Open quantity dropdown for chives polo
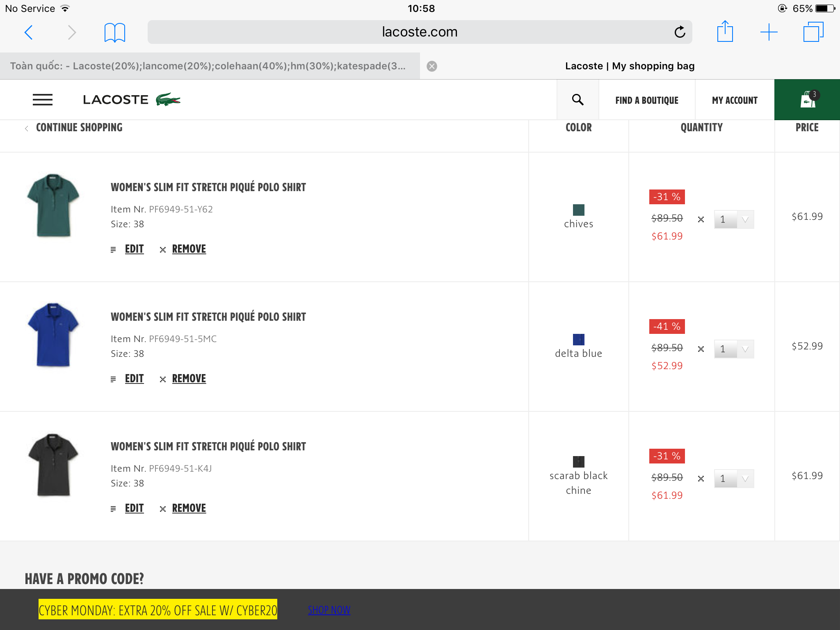 click(734, 219)
